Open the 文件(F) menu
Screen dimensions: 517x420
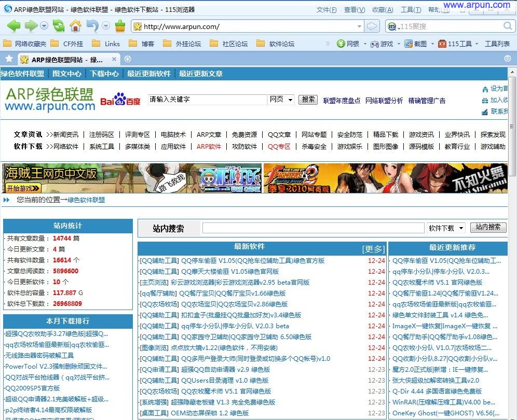point(326,9)
